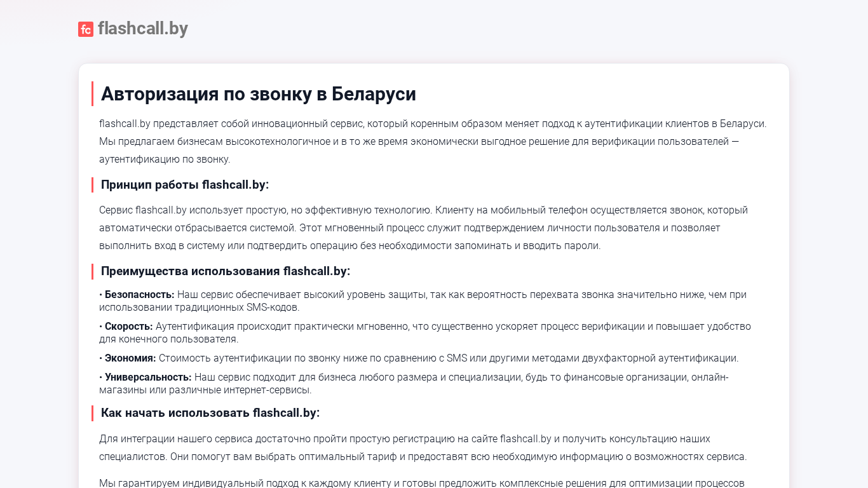
Task: Click the paragraph starting "flashcall.by представляет собой"
Action: (x=433, y=142)
